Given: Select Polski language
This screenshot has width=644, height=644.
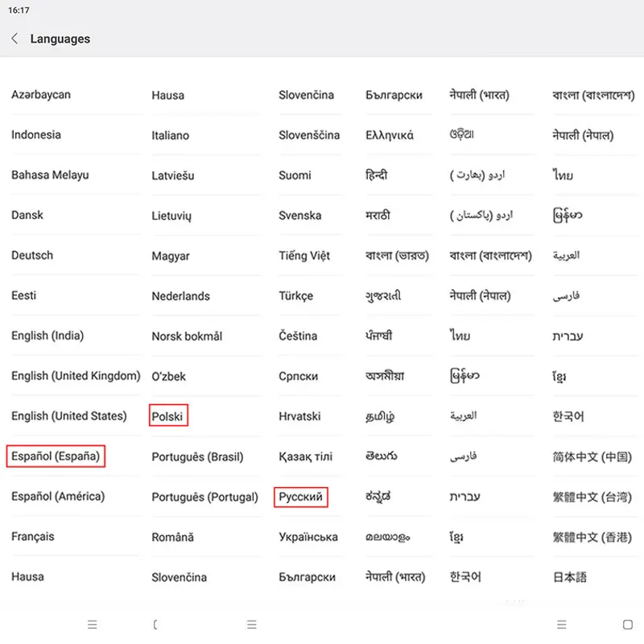Looking at the screenshot, I should click(x=167, y=416).
